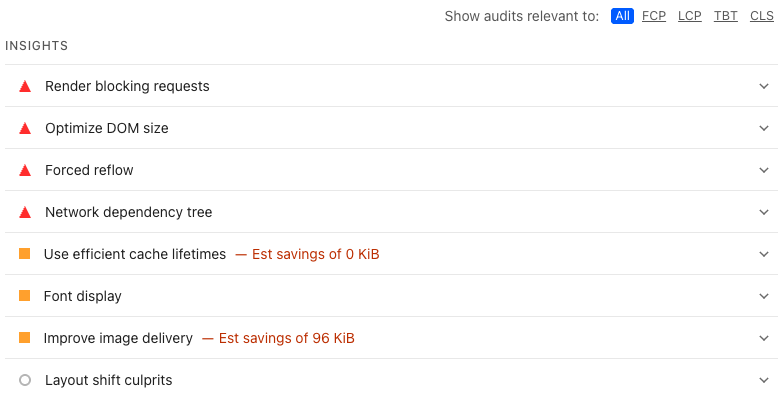Click red warning triangle next to Forced reflow
Viewport: 784px width, 393px height.
point(25,170)
